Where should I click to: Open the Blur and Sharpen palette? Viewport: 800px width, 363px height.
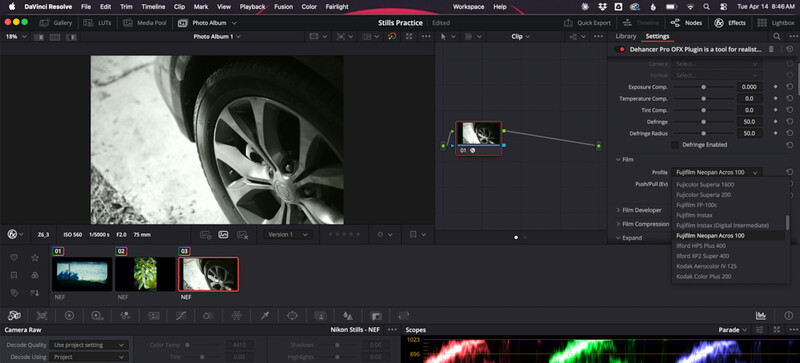pyautogui.click(x=348, y=316)
